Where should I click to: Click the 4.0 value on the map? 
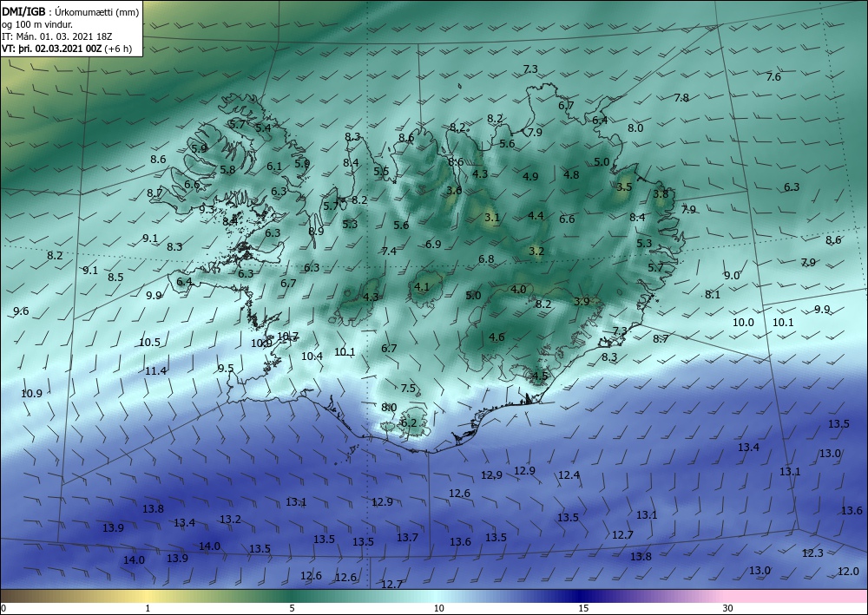pos(519,289)
